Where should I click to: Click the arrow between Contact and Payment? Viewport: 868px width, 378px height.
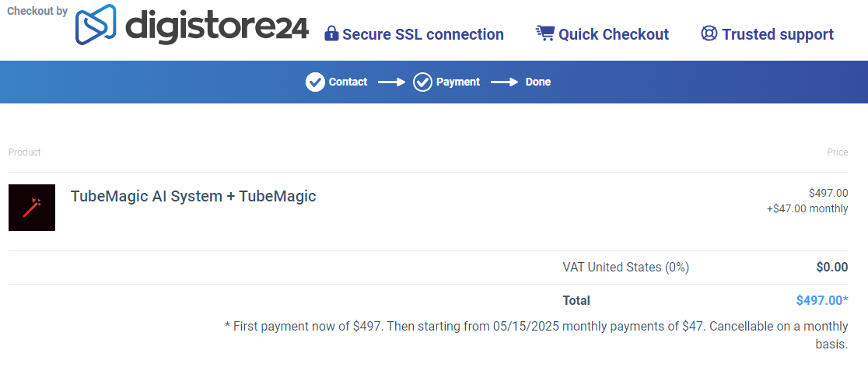click(391, 82)
